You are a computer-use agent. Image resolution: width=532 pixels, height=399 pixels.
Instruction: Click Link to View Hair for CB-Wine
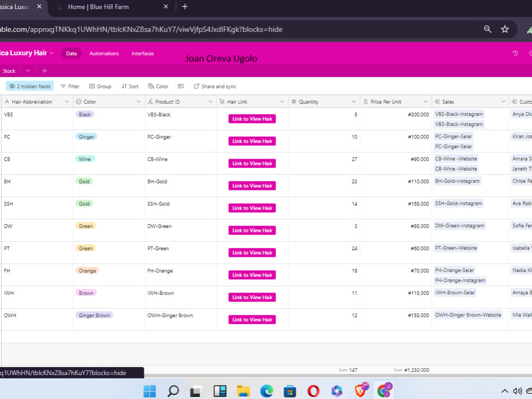pyautogui.click(x=252, y=163)
